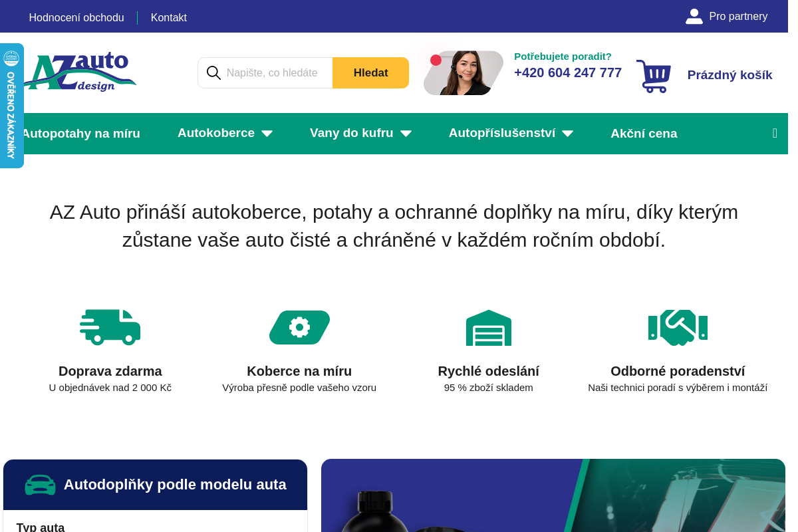Click '95 % zboží skladem' text
Screen dimensions: 798x532
[x=489, y=388]
